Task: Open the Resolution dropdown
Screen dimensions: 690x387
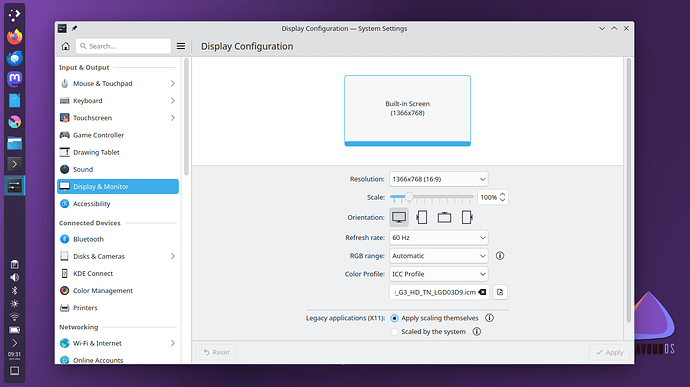Action: (438, 179)
